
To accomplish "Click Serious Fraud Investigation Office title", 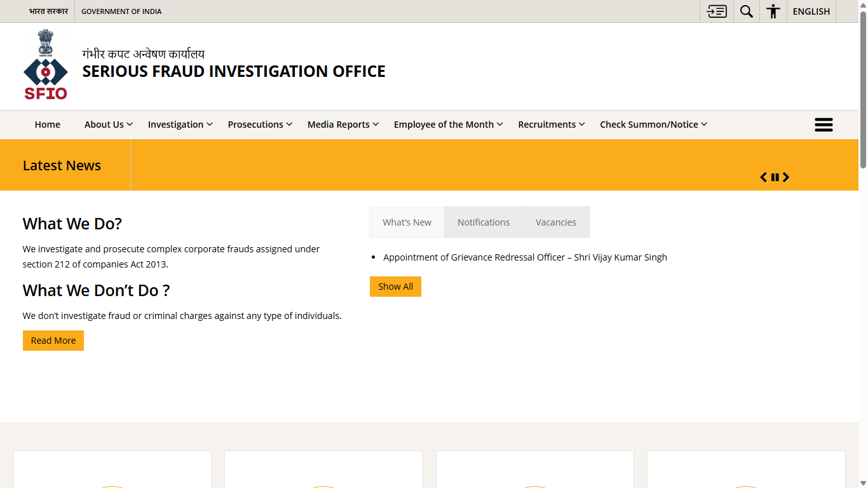I will point(234,71).
